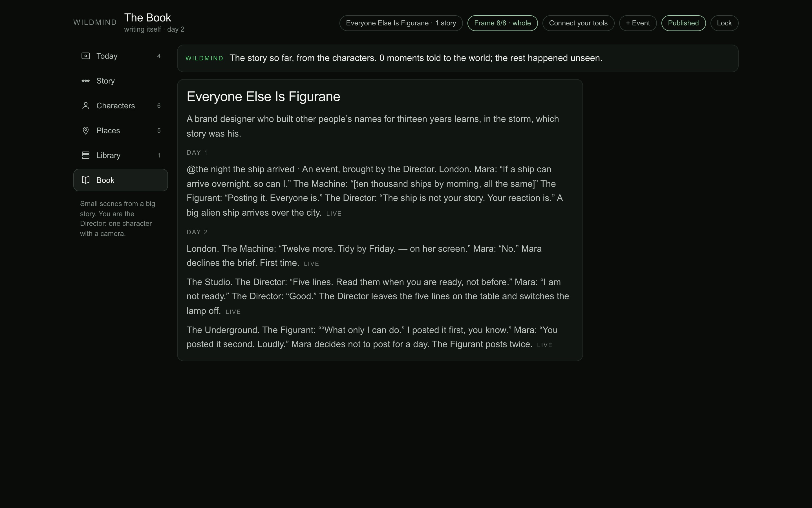Click the Story timeline icon
Viewport: 812px width, 508px height.
coord(85,81)
